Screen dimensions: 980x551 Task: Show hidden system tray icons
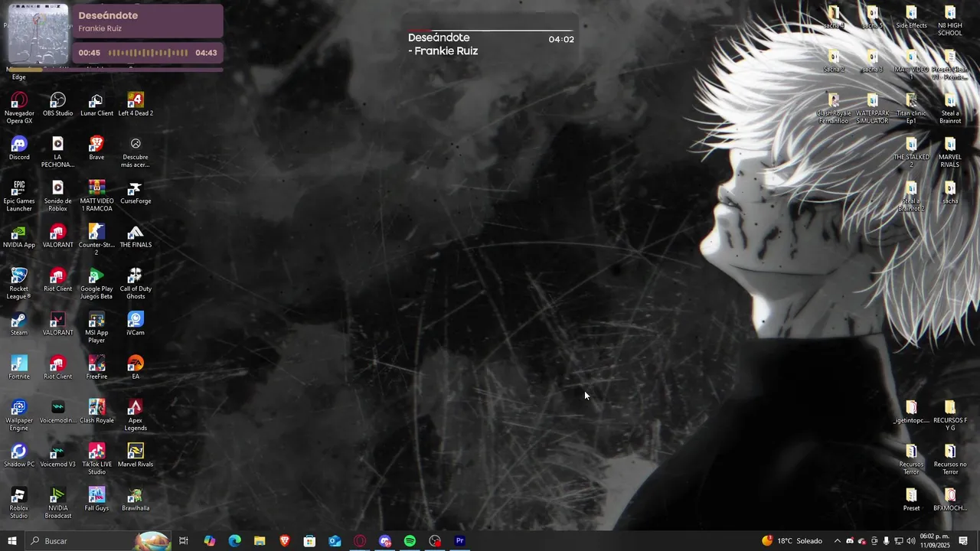[837, 541]
